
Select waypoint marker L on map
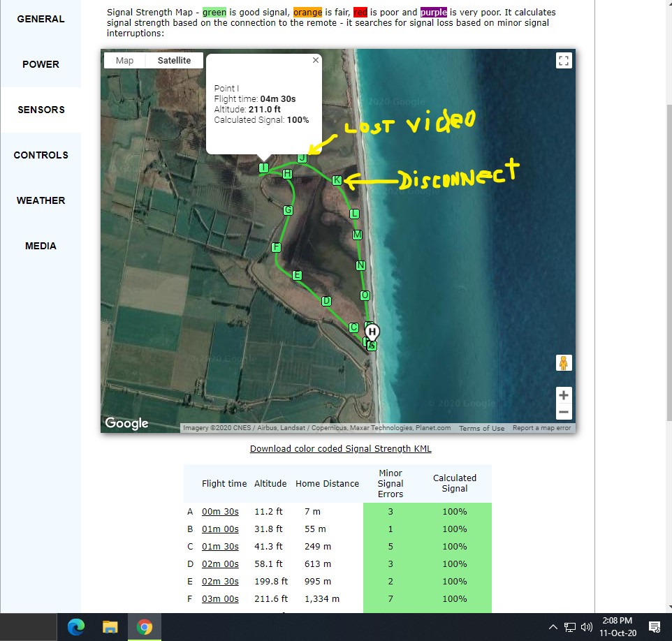tap(354, 214)
